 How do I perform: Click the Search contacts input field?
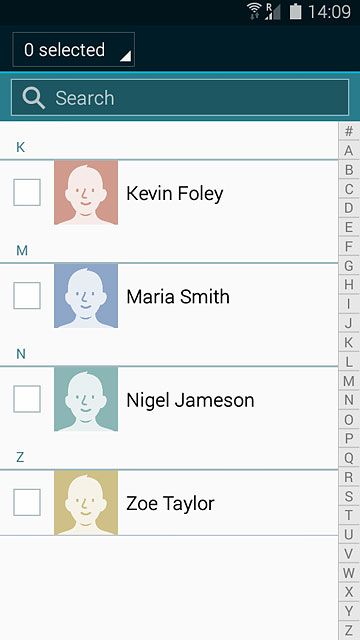pyautogui.click(x=180, y=98)
